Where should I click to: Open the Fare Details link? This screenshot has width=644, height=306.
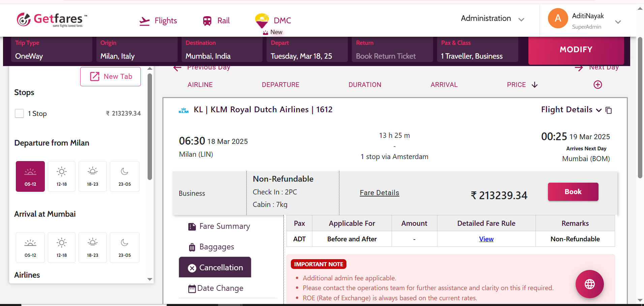click(379, 193)
